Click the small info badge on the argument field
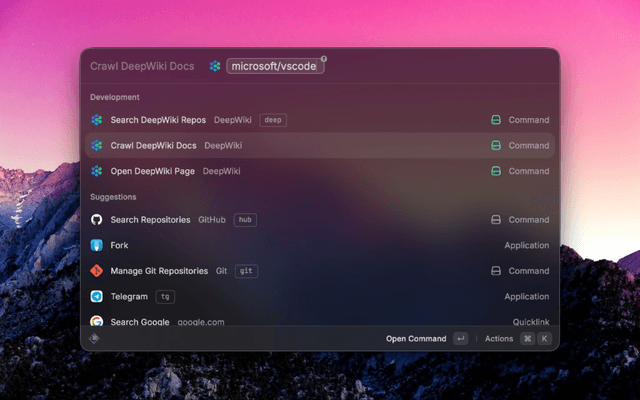 pyautogui.click(x=324, y=59)
